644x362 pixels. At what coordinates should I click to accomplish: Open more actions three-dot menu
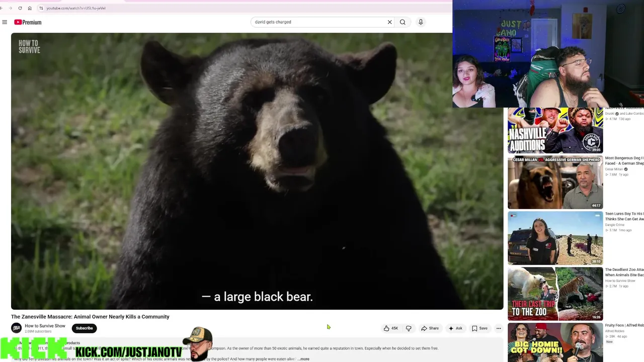[x=499, y=328]
